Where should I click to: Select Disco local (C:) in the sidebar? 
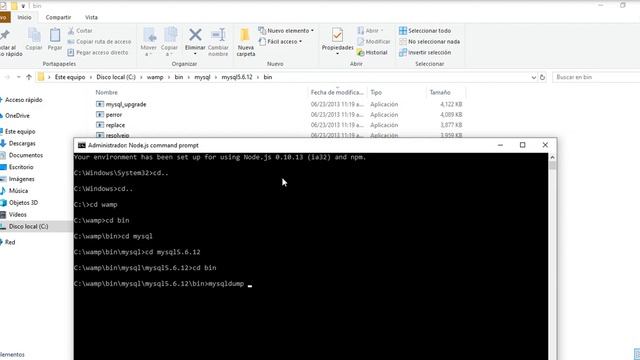pyautogui.click(x=28, y=227)
